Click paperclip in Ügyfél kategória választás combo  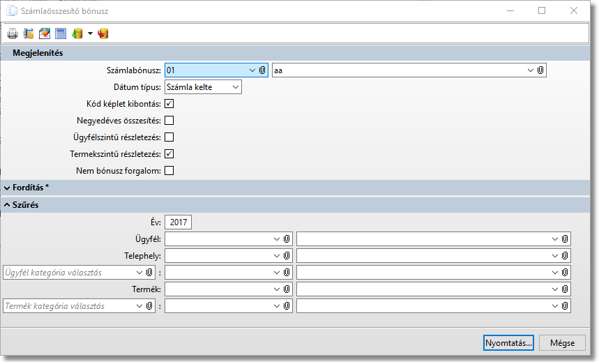149,273
